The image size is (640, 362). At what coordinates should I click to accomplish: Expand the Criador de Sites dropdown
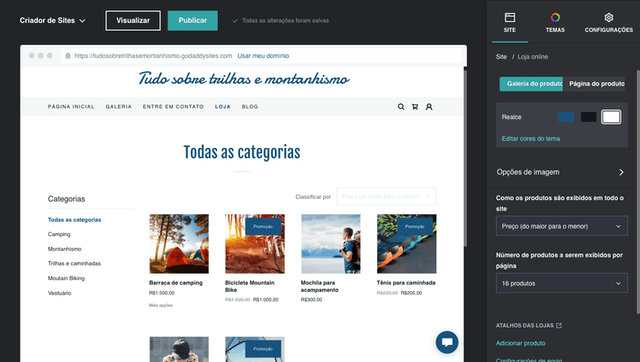pyautogui.click(x=53, y=20)
